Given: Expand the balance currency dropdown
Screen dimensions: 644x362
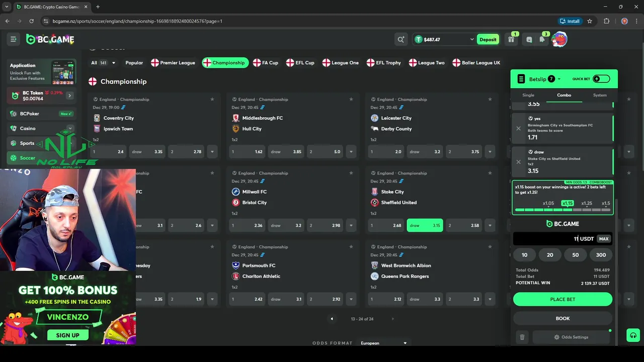Looking at the screenshot, I should pos(471,39).
